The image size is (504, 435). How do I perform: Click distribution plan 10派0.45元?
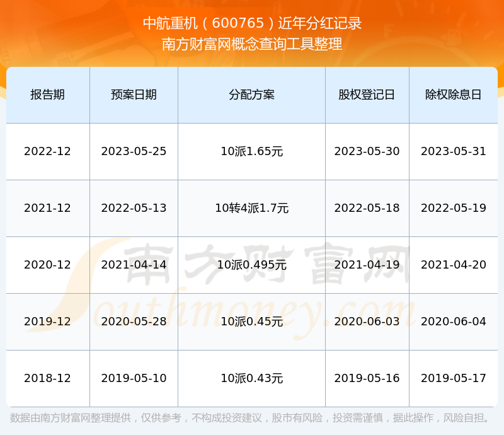(251, 322)
